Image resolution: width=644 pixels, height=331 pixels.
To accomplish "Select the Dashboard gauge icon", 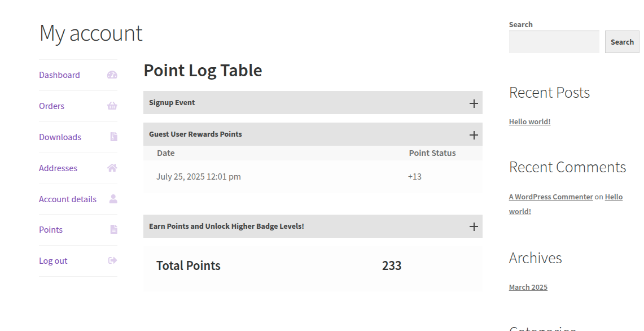I will click(x=113, y=75).
